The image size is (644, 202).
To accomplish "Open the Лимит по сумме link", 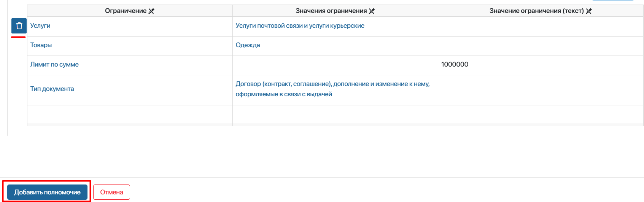I will tap(54, 64).
